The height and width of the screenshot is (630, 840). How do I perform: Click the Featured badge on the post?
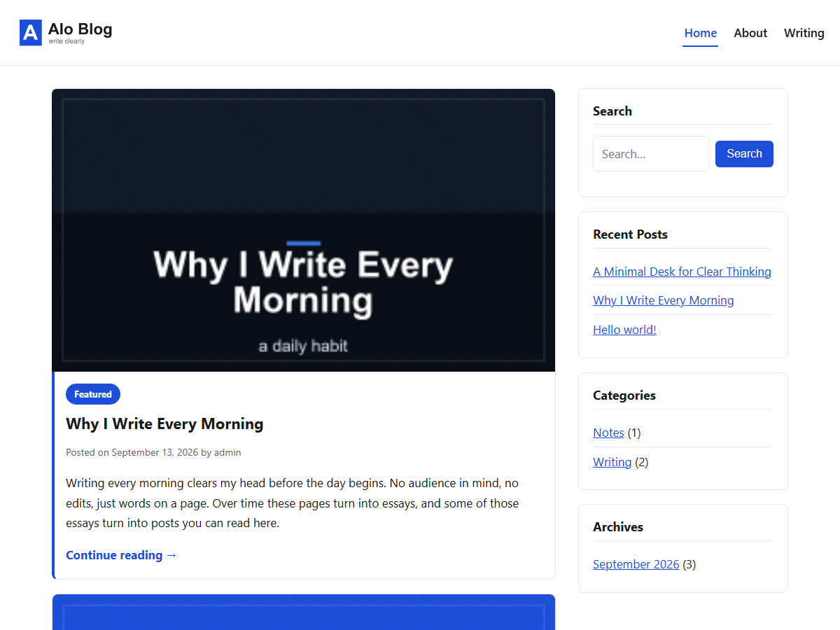(x=93, y=394)
